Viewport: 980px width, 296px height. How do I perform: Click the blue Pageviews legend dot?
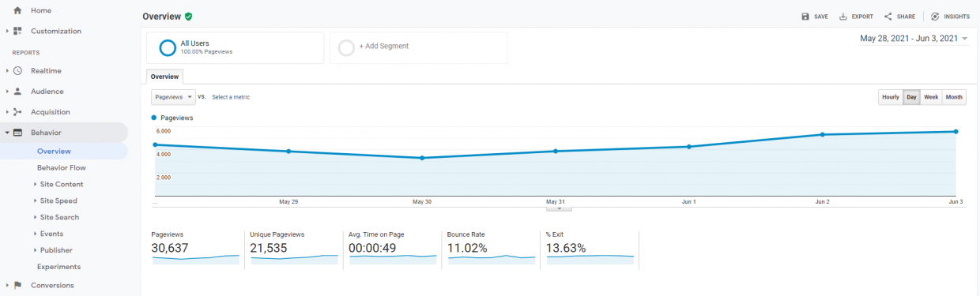click(x=153, y=118)
